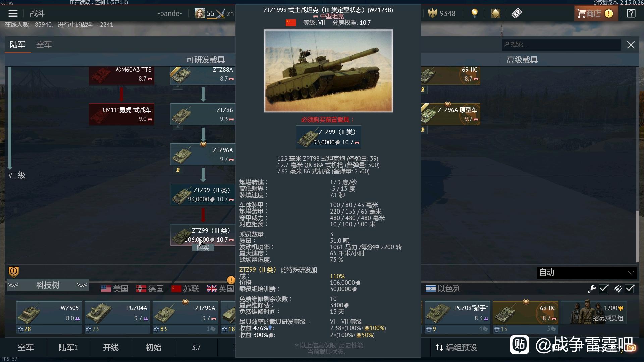The image size is (644, 362).
Task: Click the 搜索 search field
Action: (561, 44)
